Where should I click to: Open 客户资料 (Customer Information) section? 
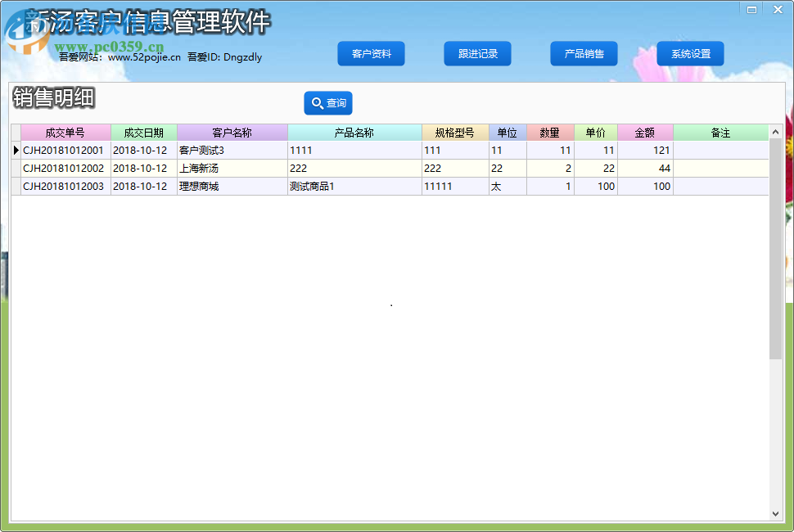[371, 53]
